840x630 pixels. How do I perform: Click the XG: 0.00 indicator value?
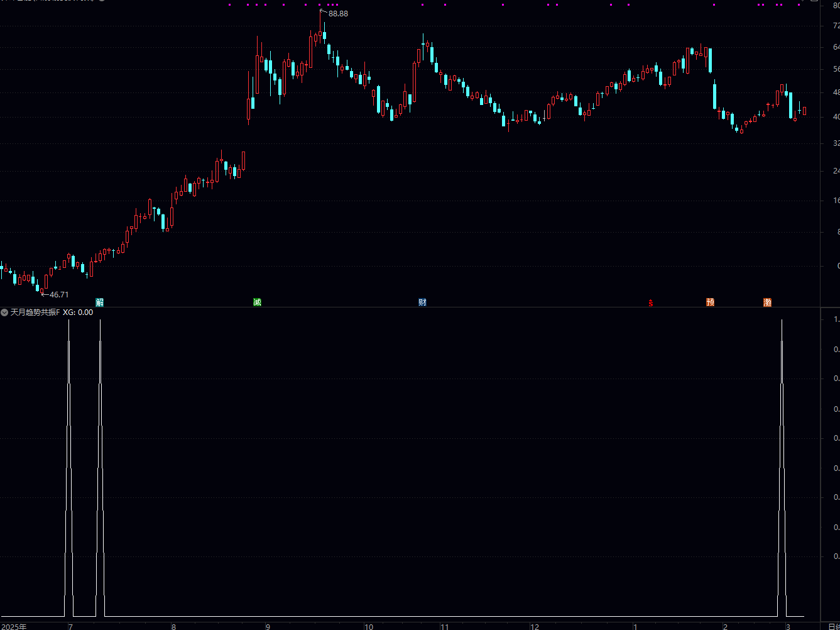(78, 312)
